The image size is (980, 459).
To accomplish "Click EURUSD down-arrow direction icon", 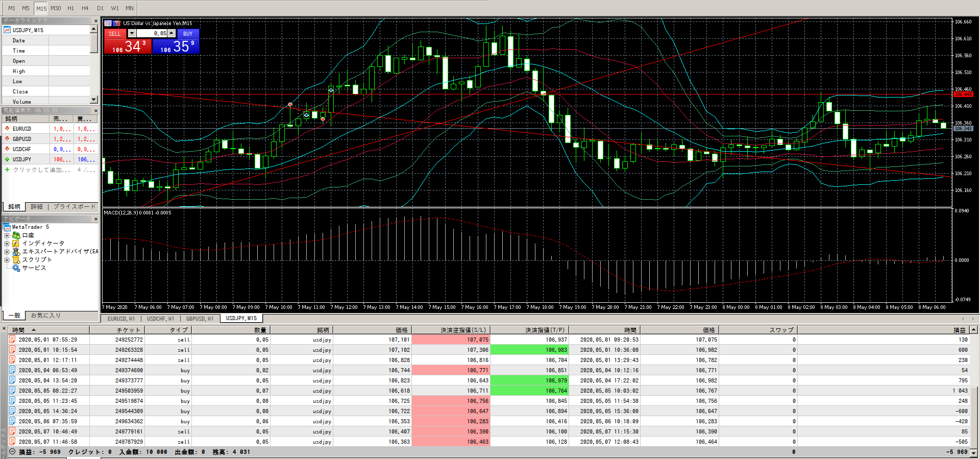I will [7, 129].
